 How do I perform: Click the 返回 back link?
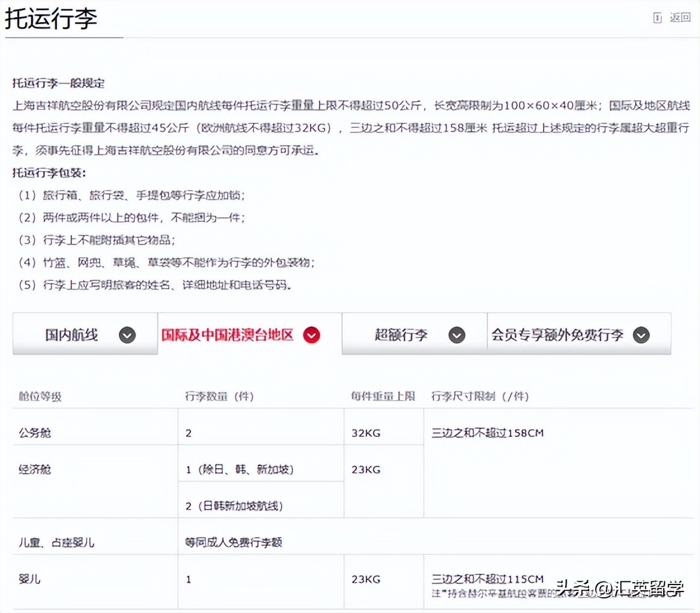click(x=679, y=17)
